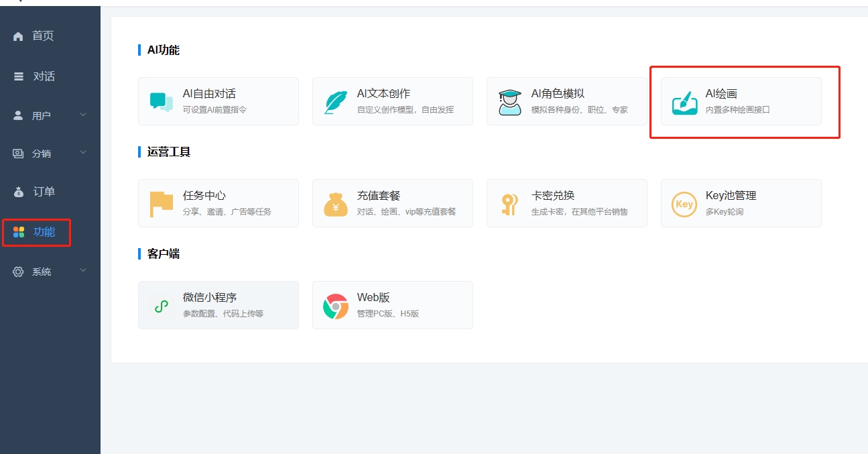The height and width of the screenshot is (454, 868).
Task: Expand the 系统 sidebar submenu arrow
Action: pyautogui.click(x=83, y=271)
